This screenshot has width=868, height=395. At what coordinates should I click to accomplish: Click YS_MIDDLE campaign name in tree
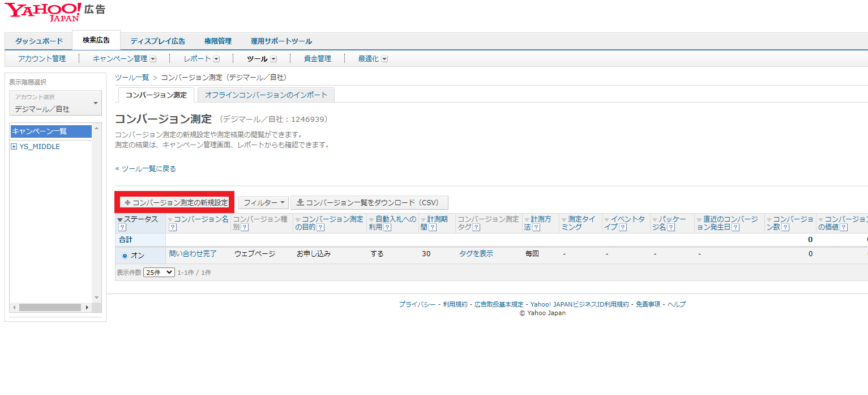(x=40, y=147)
